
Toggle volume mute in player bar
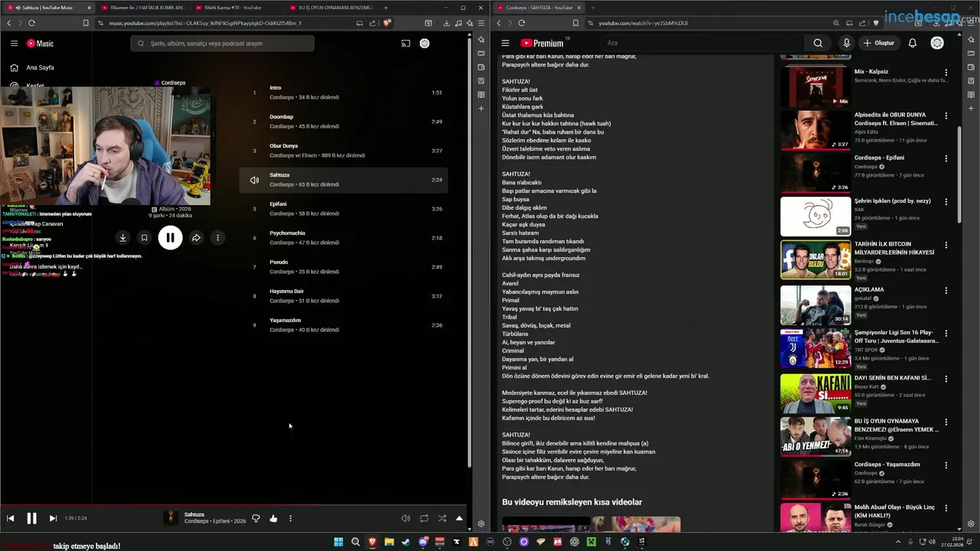pyautogui.click(x=406, y=518)
